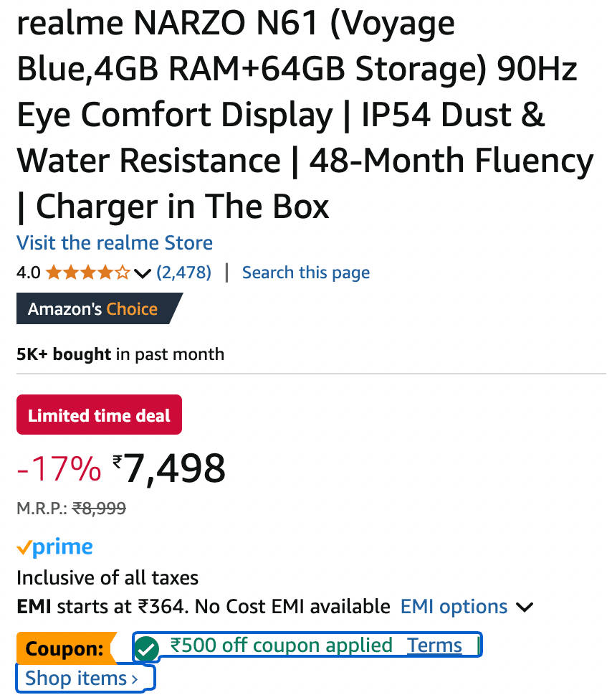The width and height of the screenshot is (612, 700).
Task: Click Search this page link
Action: tap(306, 273)
